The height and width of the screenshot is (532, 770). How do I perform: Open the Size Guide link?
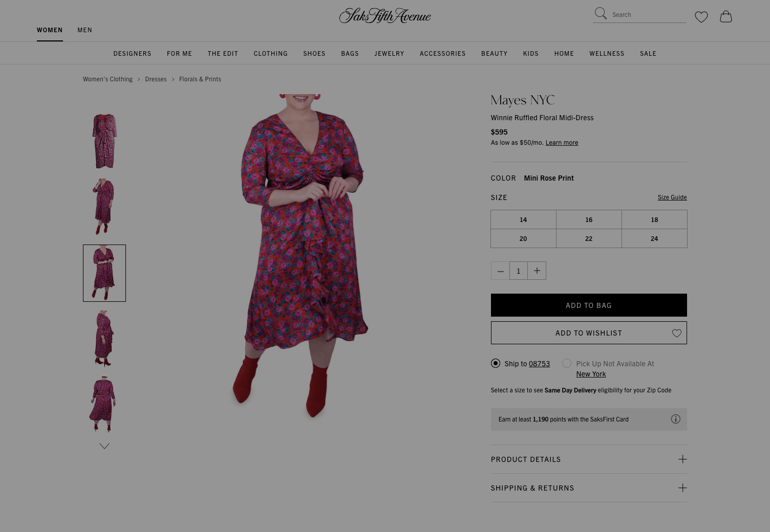(x=672, y=197)
